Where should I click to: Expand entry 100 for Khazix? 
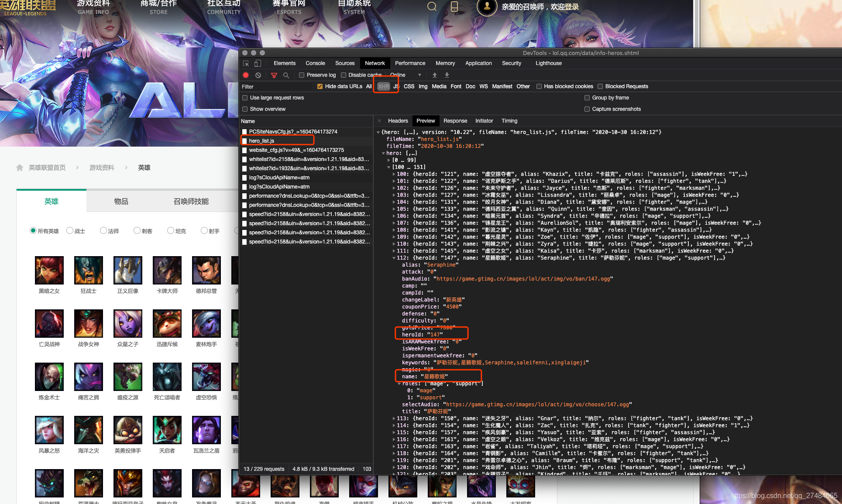tap(394, 174)
